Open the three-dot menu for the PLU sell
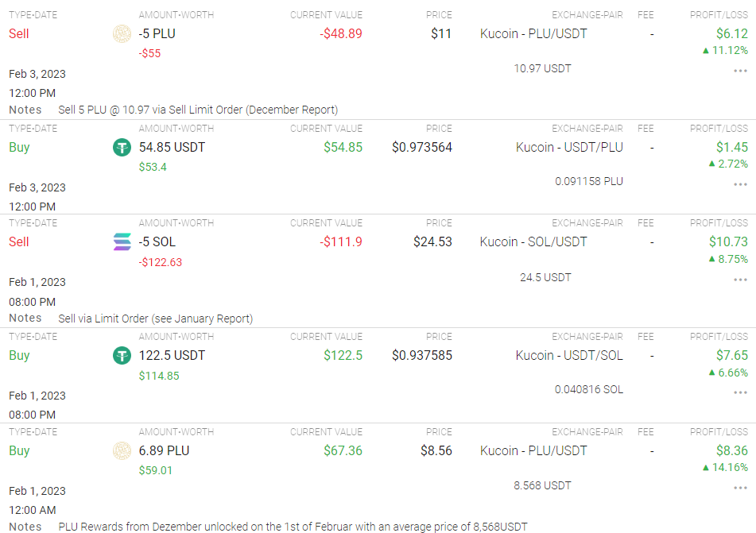The width and height of the screenshot is (756, 533). 740,70
